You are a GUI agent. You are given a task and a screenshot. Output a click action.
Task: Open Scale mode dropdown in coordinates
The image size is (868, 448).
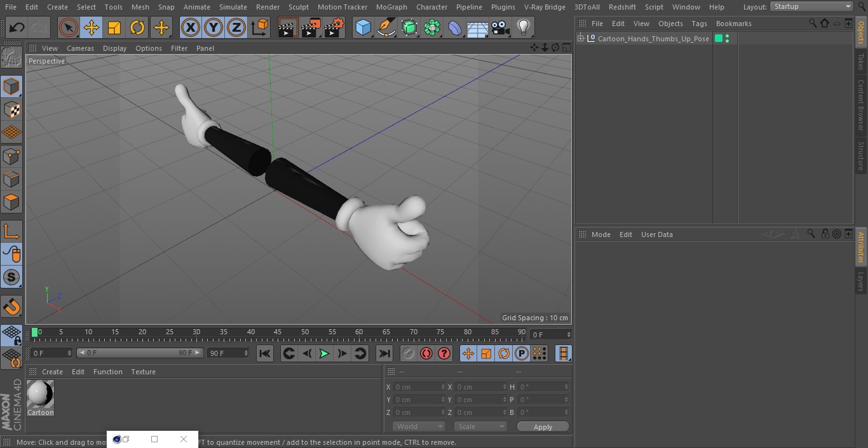point(480,426)
